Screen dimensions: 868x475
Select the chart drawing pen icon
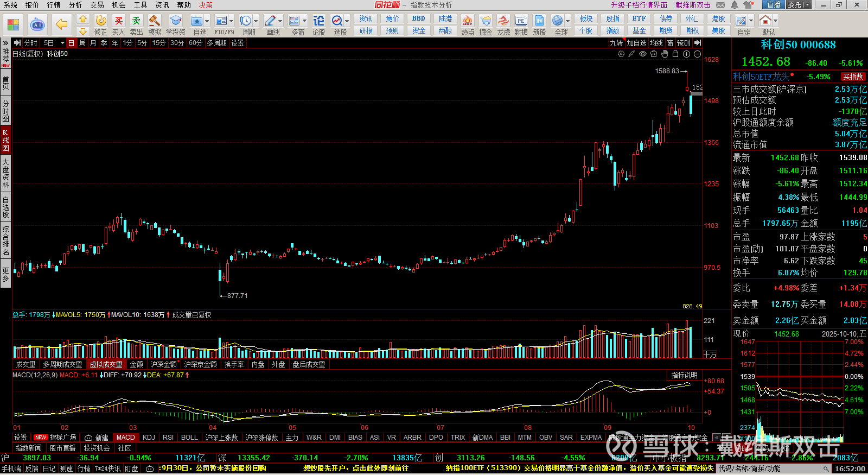point(632,54)
